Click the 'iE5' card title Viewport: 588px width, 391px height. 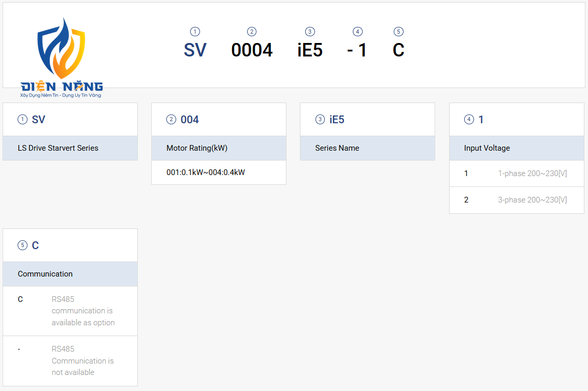click(337, 120)
